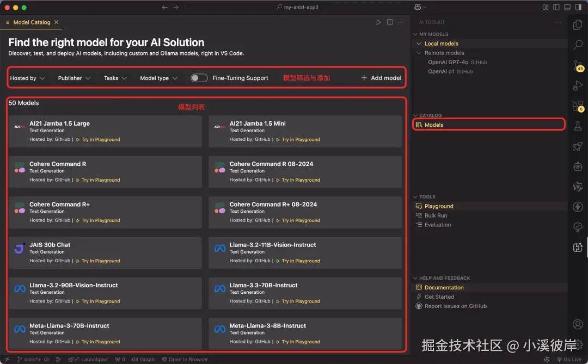Click Git Graph in the status bar

[143, 359]
